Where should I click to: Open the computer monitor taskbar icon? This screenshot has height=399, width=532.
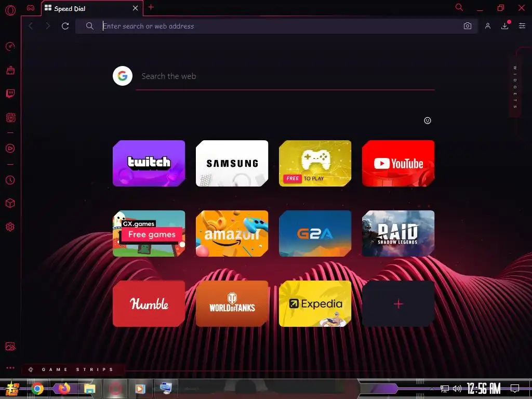(x=166, y=388)
